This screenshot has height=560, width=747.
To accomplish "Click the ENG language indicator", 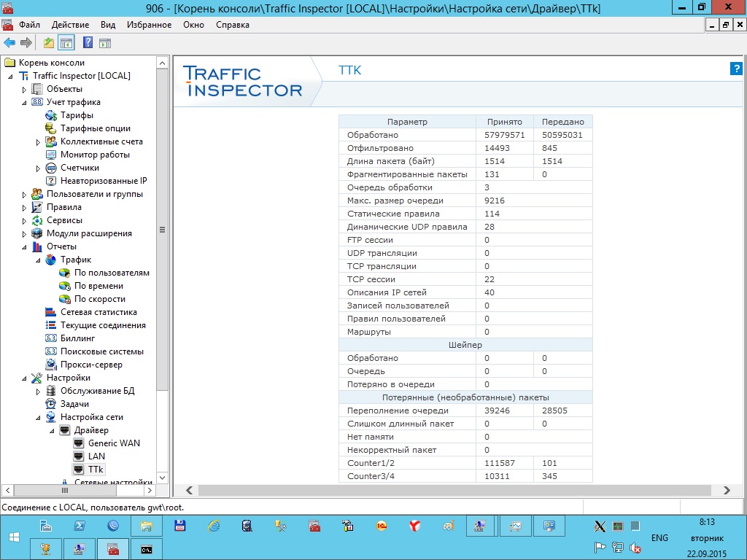I will (659, 537).
